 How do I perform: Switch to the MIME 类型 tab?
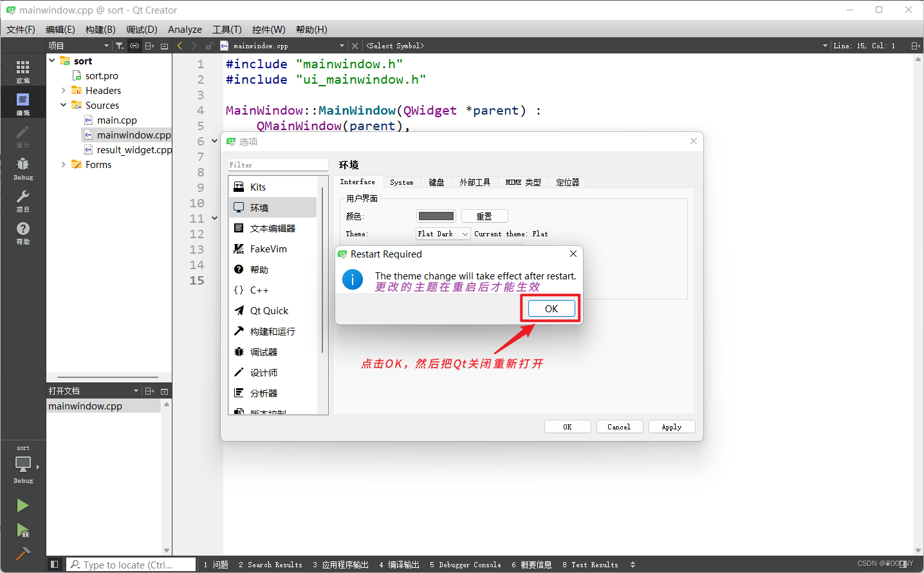[523, 182]
